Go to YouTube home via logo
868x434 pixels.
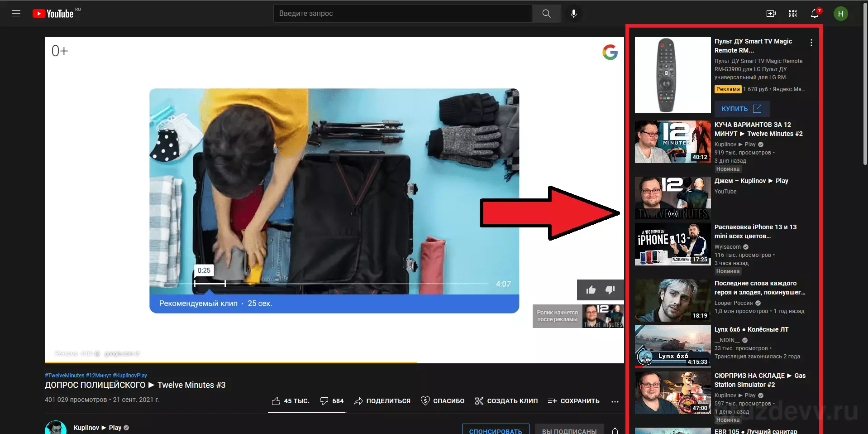coord(53,14)
